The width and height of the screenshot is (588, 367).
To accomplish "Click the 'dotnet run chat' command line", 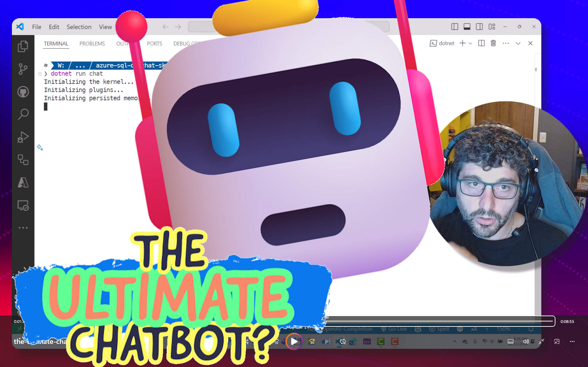I will pyautogui.click(x=77, y=73).
